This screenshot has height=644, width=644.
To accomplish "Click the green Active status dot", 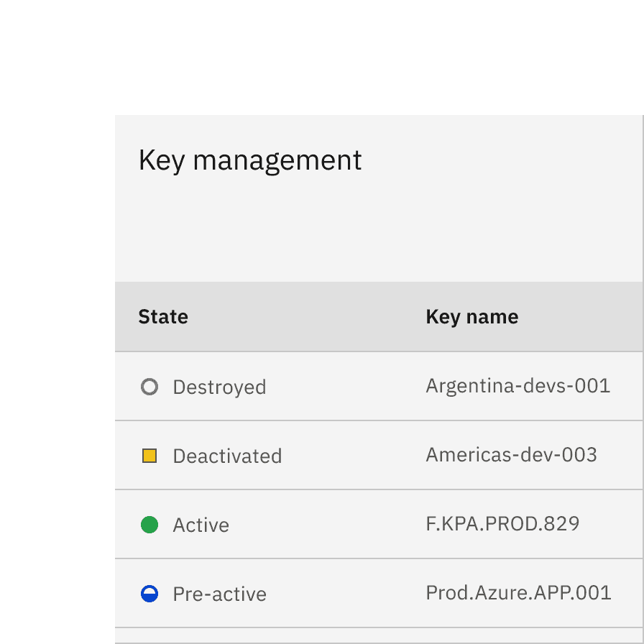I will pyautogui.click(x=149, y=525).
